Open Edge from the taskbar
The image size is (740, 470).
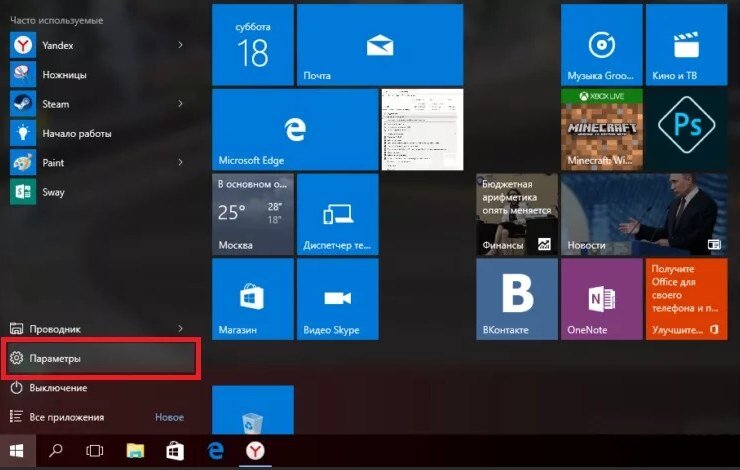coord(216,451)
